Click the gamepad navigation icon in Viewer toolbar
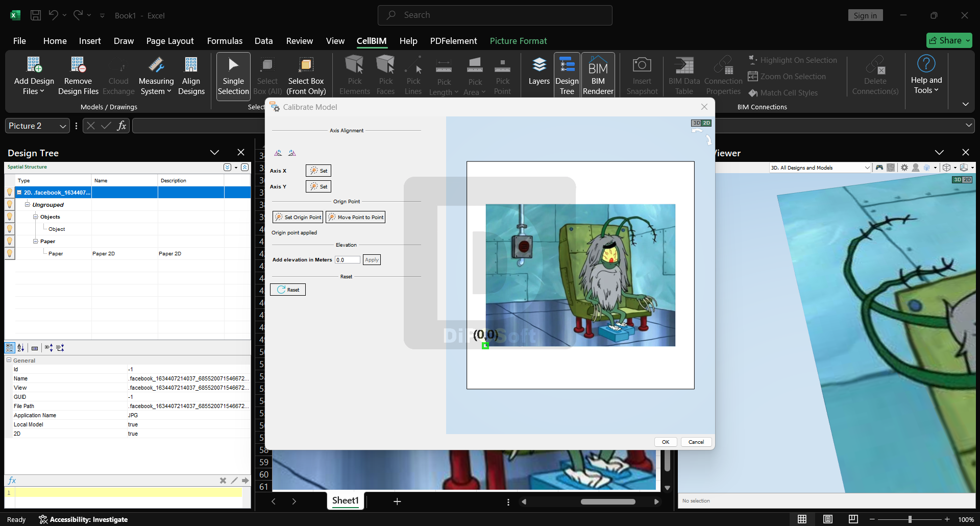The height and width of the screenshot is (526, 980). pos(879,168)
